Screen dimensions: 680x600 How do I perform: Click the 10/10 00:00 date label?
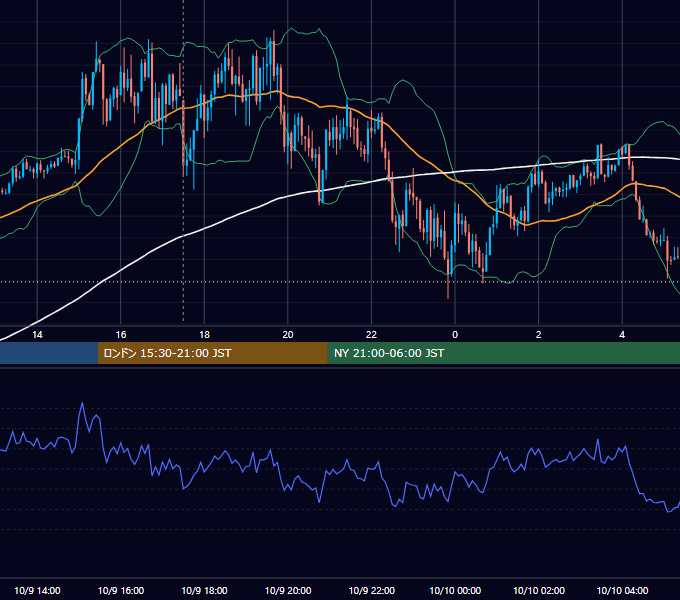455,590
